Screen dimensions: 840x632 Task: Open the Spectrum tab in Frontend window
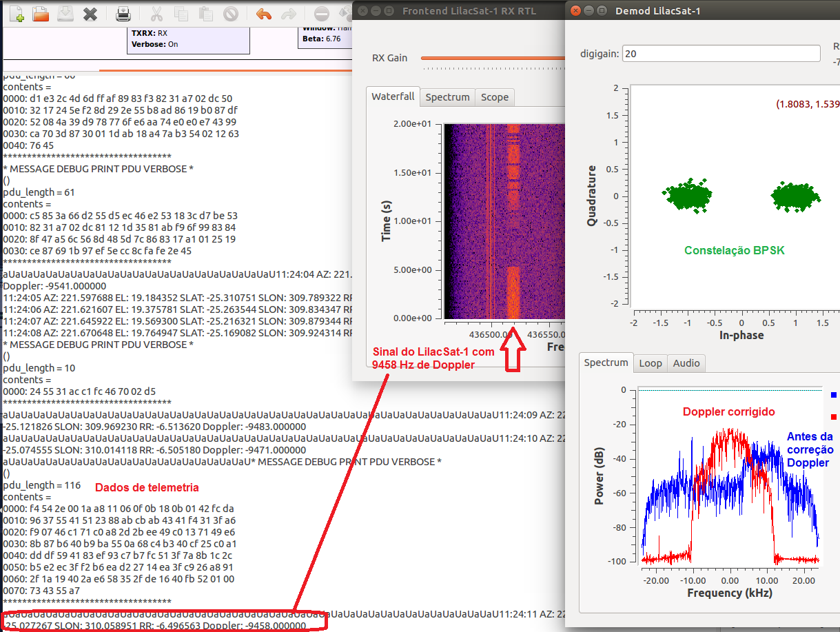(x=447, y=97)
